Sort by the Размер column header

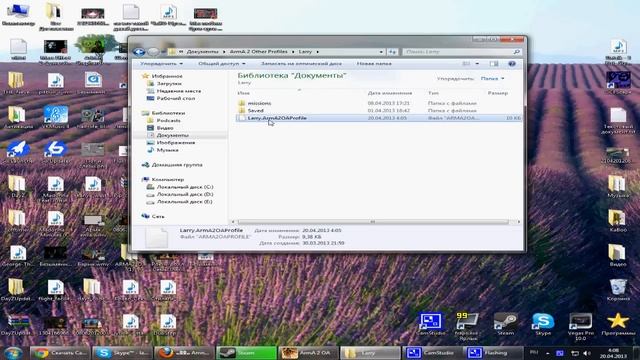coord(498,93)
